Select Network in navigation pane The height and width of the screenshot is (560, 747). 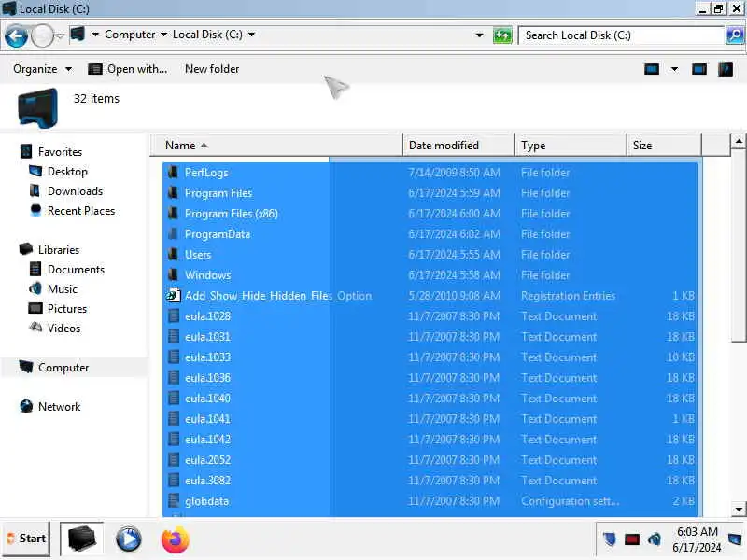[x=59, y=407]
